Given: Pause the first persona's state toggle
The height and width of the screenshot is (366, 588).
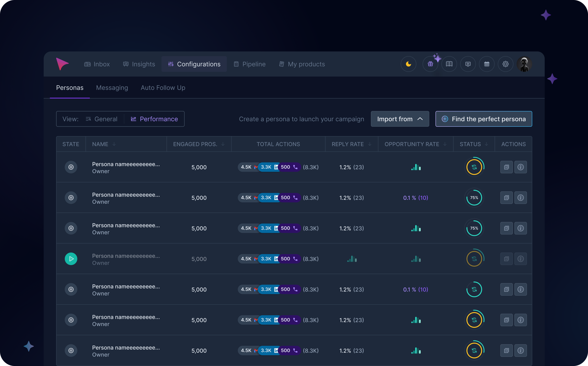Looking at the screenshot, I should 71,167.
